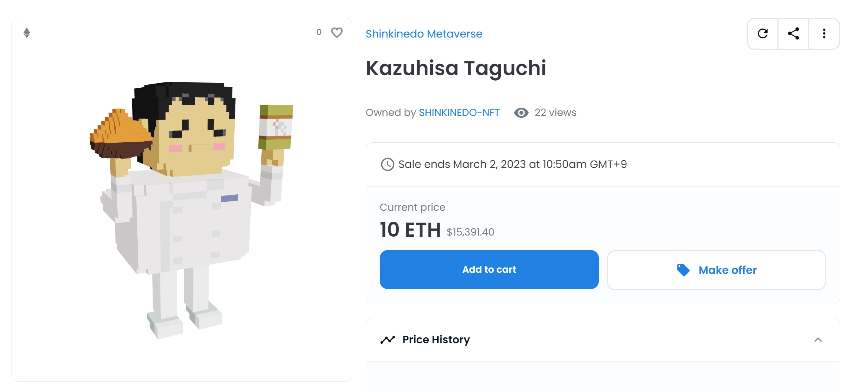Image resolution: width=868 pixels, height=392 pixels.
Task: Open the three-dot more options menu
Action: coord(824,34)
